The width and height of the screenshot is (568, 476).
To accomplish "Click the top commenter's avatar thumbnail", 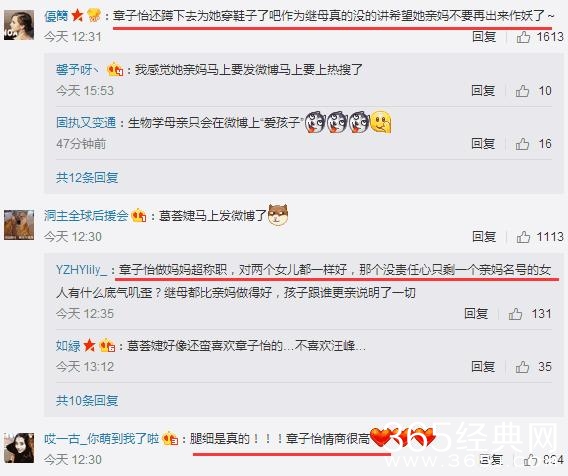I will coord(19,25).
